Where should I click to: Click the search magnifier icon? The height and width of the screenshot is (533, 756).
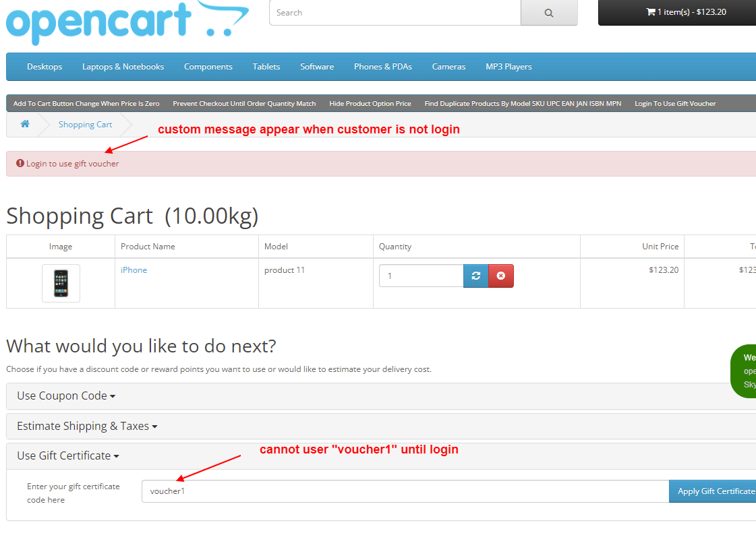tap(548, 12)
